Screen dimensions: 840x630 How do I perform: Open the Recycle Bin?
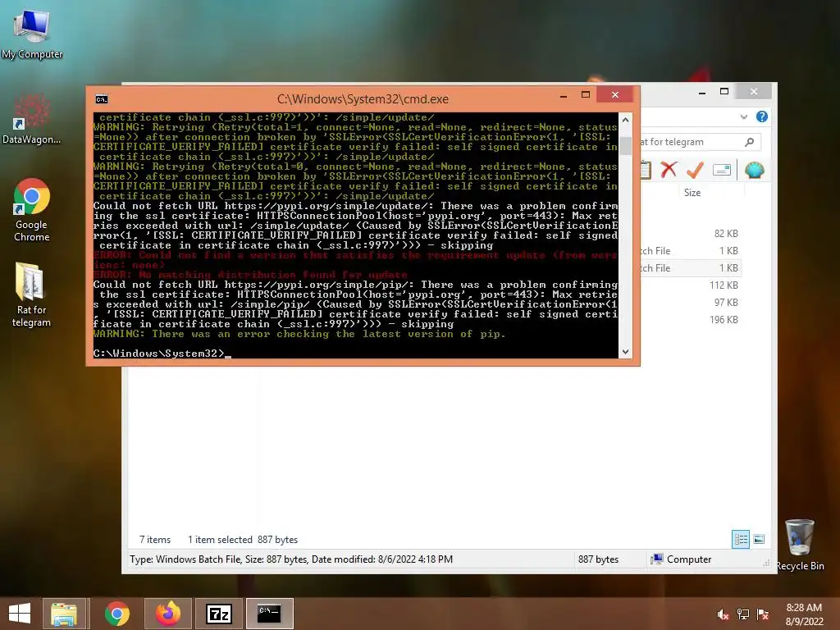coord(800,545)
